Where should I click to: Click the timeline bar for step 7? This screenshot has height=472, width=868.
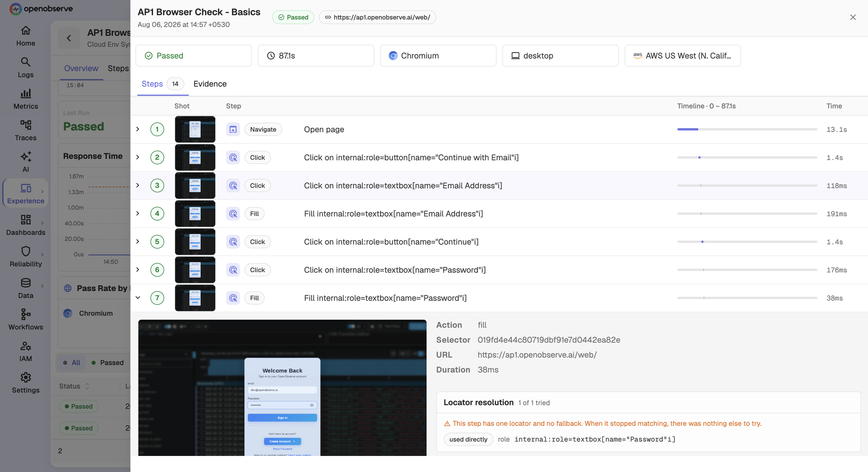(x=747, y=298)
